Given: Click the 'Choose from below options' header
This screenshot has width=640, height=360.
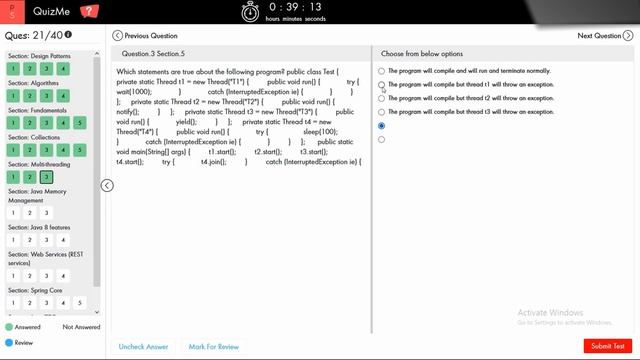Looking at the screenshot, I should 422,53.
